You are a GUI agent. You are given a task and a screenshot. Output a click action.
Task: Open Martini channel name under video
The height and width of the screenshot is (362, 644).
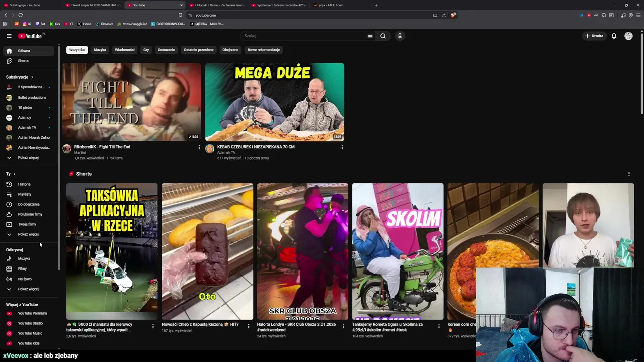click(x=80, y=152)
